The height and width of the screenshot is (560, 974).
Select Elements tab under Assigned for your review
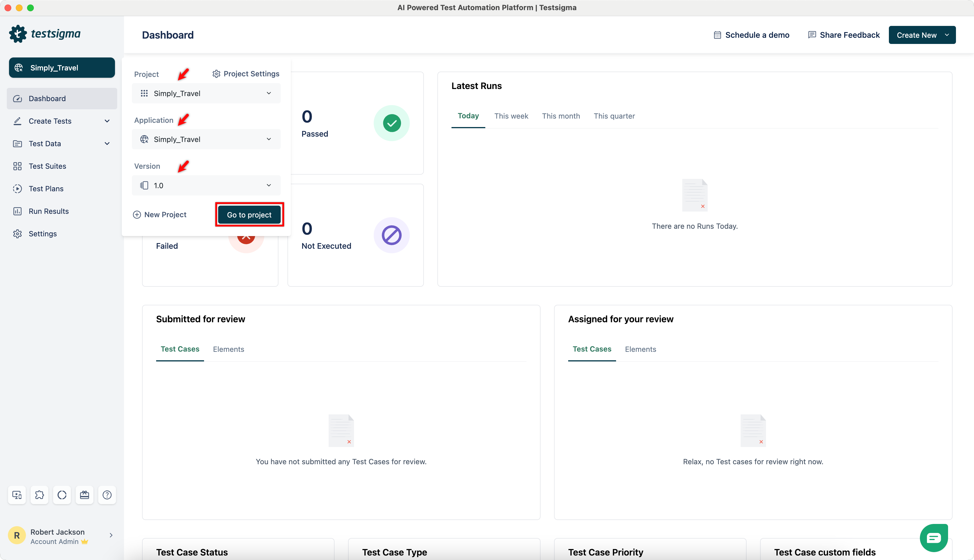[x=641, y=349]
